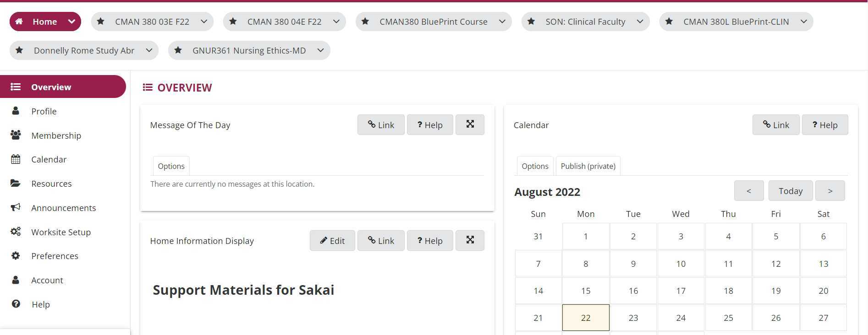
Task: Open Preferences gear icon
Action: [16, 256]
